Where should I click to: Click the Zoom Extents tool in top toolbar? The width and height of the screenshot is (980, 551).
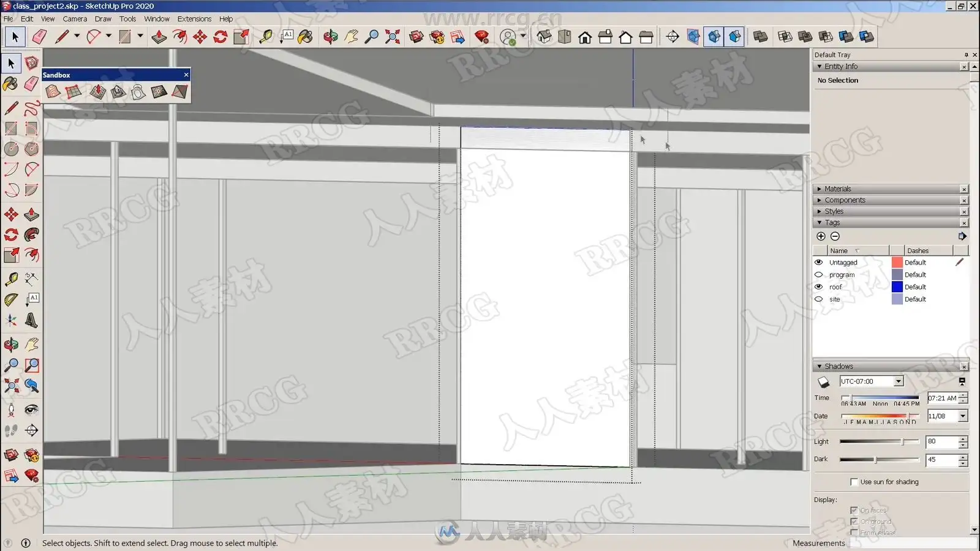pos(392,37)
